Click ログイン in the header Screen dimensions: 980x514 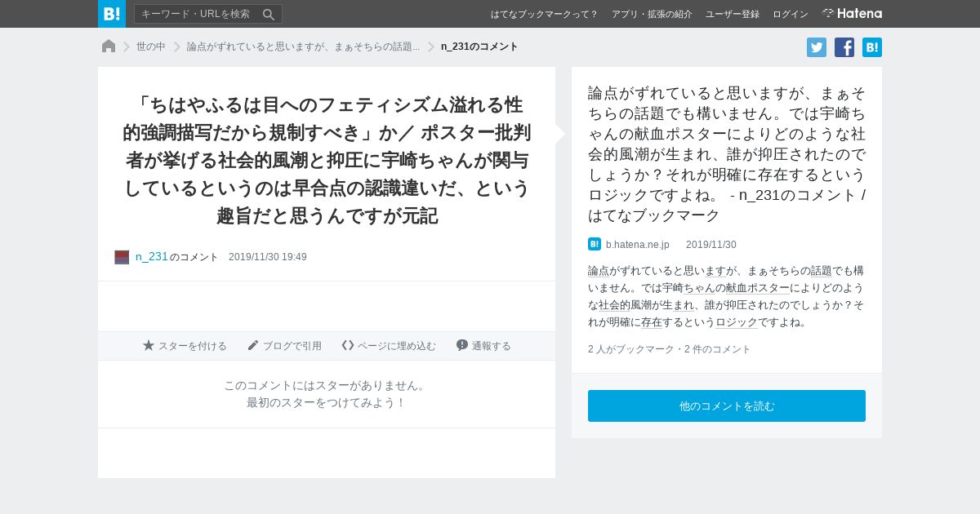tap(791, 14)
